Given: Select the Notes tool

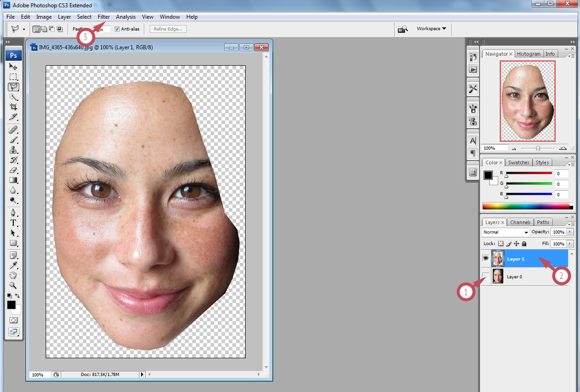Looking at the screenshot, I should 13,255.
